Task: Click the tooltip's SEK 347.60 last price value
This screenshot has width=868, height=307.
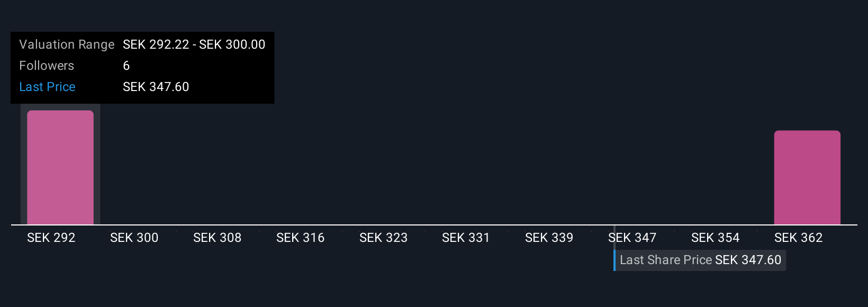Action: coord(156,87)
